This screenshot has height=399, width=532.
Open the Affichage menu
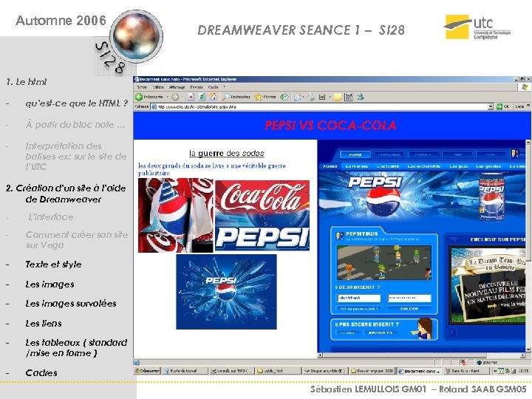pyautogui.click(x=177, y=87)
